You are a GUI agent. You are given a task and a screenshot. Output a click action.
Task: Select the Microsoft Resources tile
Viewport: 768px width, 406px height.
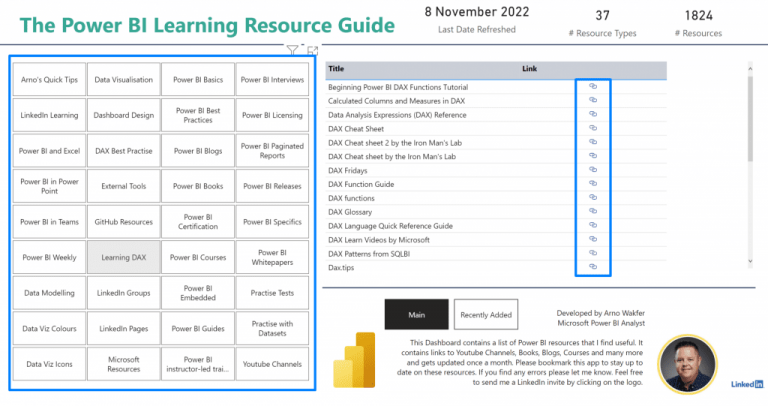[x=123, y=364]
